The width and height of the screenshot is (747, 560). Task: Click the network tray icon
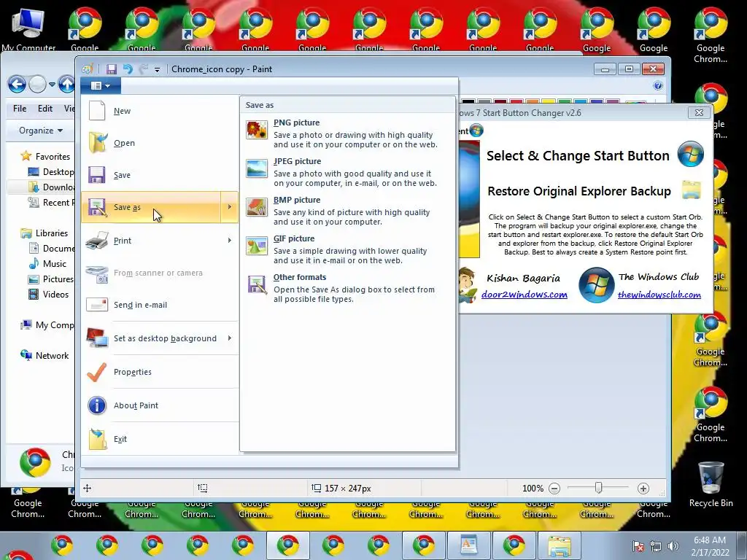pyautogui.click(x=656, y=545)
